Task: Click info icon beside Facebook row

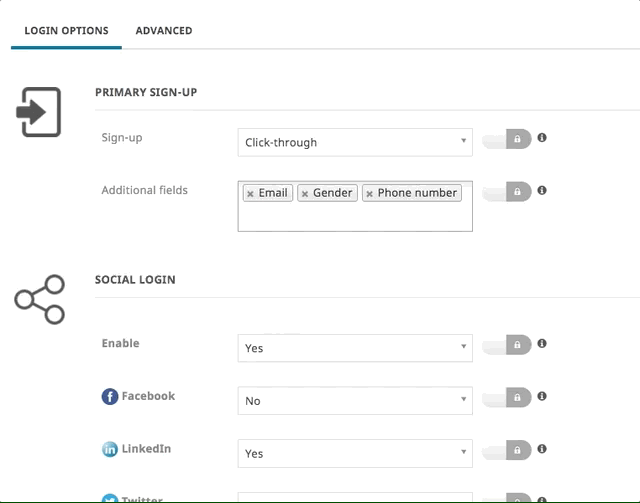Action: 542,396
